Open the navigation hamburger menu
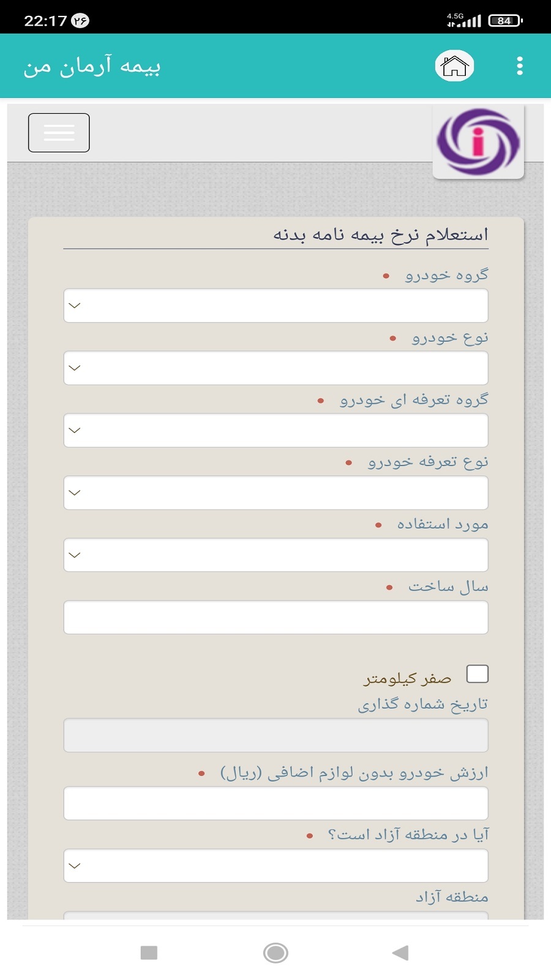Screen dimensions: 551x980 [58, 132]
